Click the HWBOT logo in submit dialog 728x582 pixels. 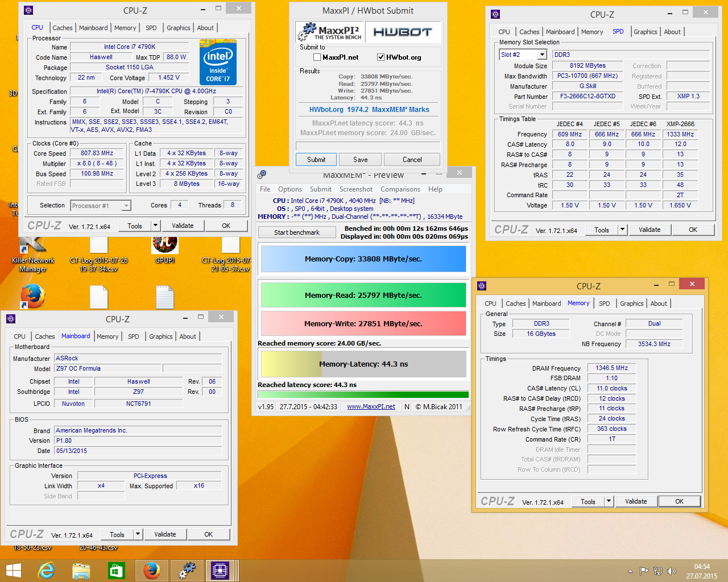point(403,32)
